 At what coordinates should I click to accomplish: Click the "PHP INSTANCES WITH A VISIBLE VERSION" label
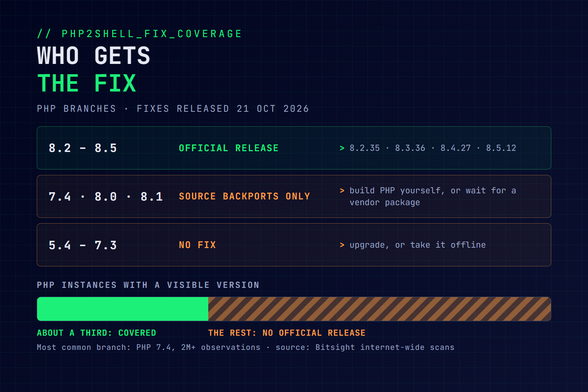(148, 285)
